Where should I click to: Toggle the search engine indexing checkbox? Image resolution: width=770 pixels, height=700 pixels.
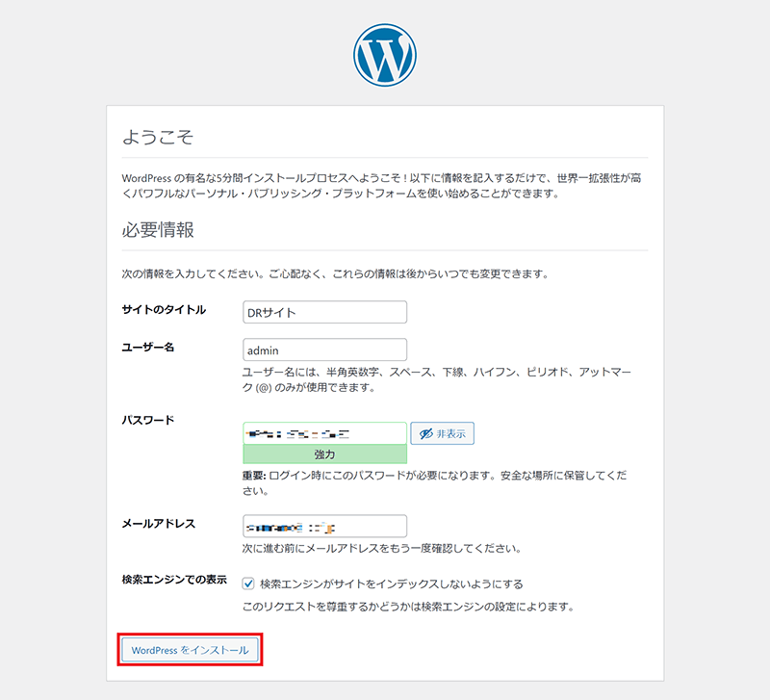pyautogui.click(x=248, y=583)
